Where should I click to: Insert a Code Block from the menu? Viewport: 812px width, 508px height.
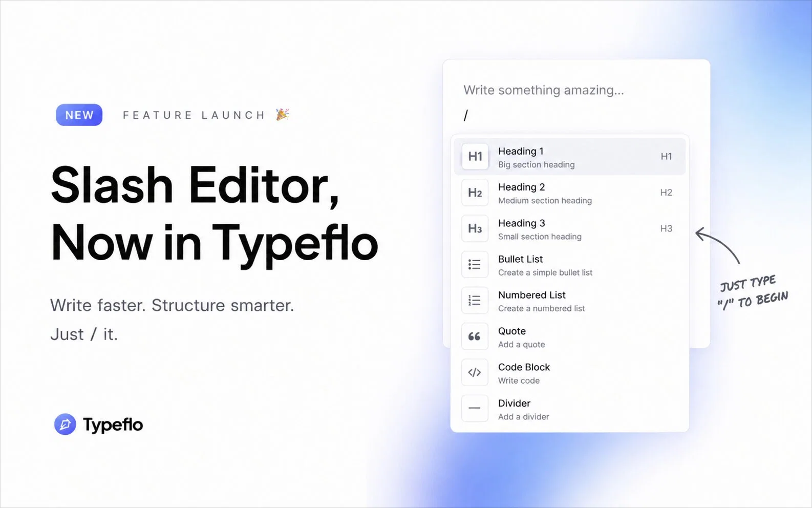click(x=569, y=373)
